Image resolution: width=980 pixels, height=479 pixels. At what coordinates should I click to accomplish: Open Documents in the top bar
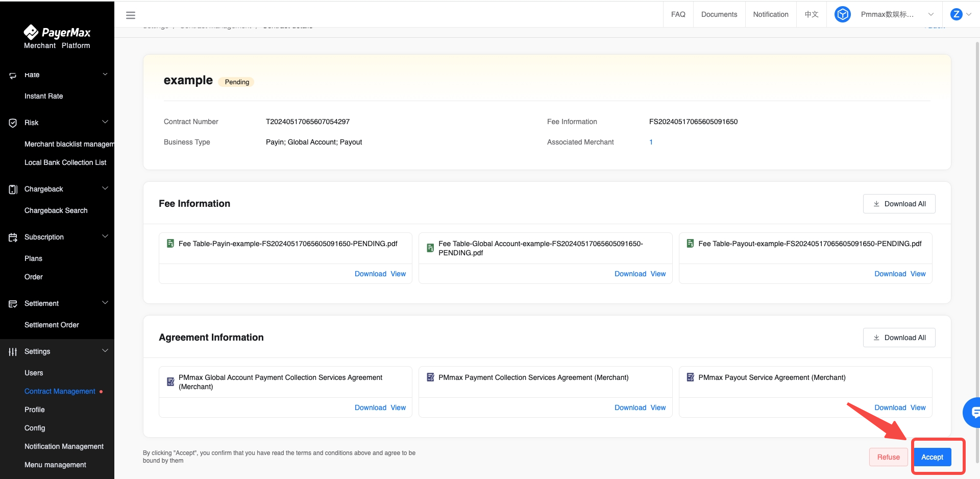click(719, 14)
